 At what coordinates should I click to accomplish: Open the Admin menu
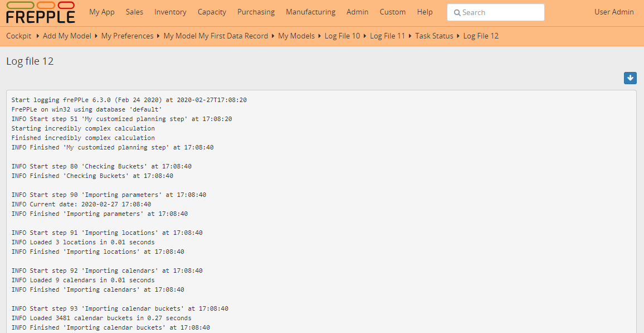[x=357, y=12]
